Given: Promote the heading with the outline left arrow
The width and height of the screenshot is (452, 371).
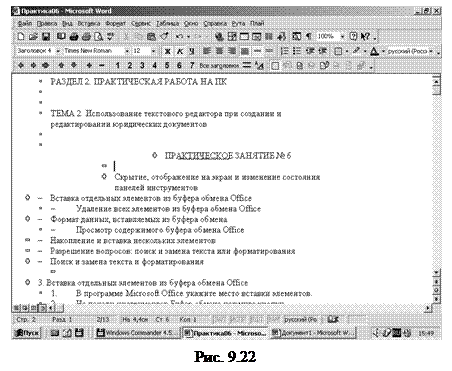Looking at the screenshot, I should tap(21, 66).
